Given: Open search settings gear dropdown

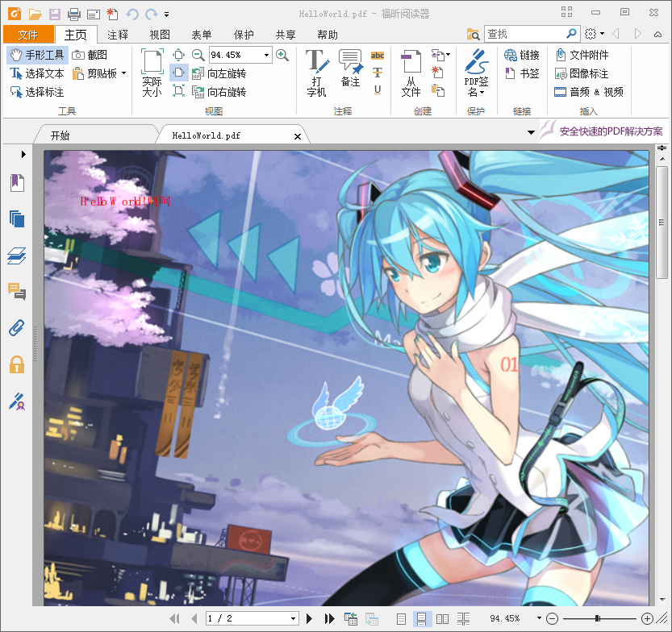Looking at the screenshot, I should (595, 33).
